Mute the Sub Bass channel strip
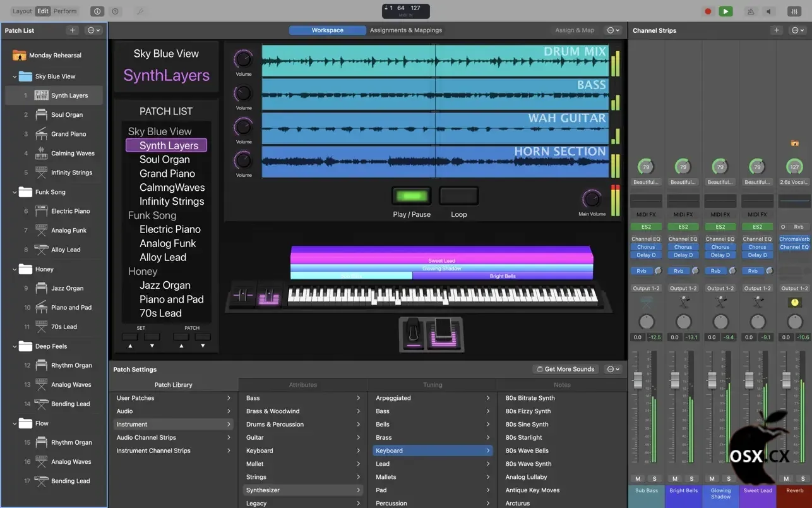This screenshot has width=812, height=508. pos(638,479)
